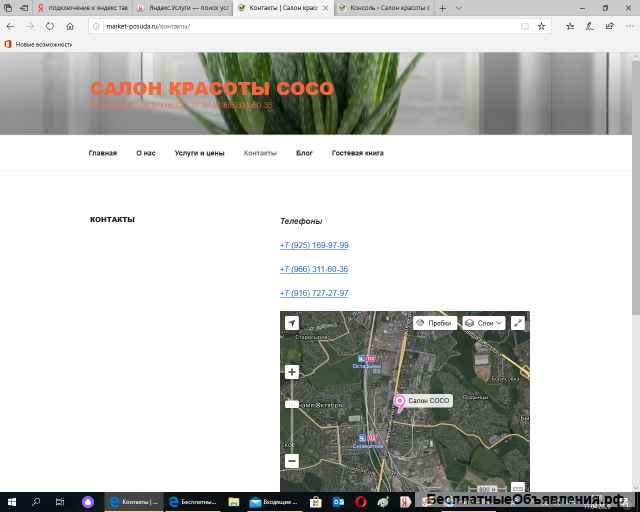Click the map geolocation arrow button
The image size is (640, 512).
point(292,323)
